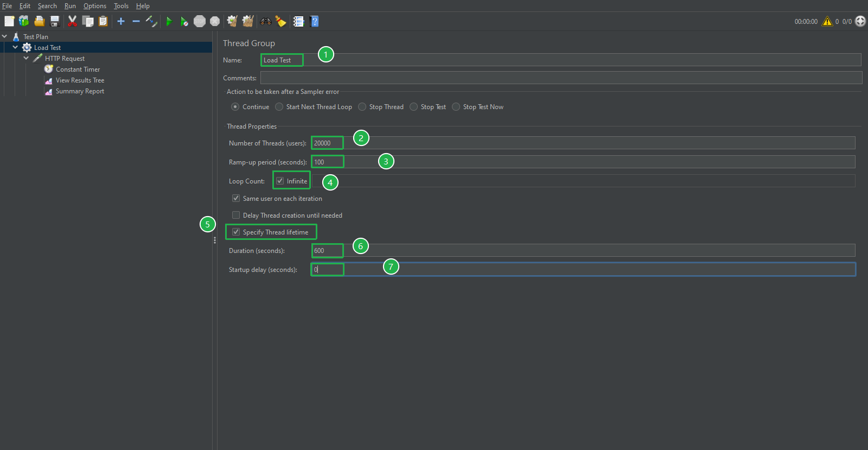Reset search with yellow broom icon
The image size is (868, 450).
click(280, 21)
